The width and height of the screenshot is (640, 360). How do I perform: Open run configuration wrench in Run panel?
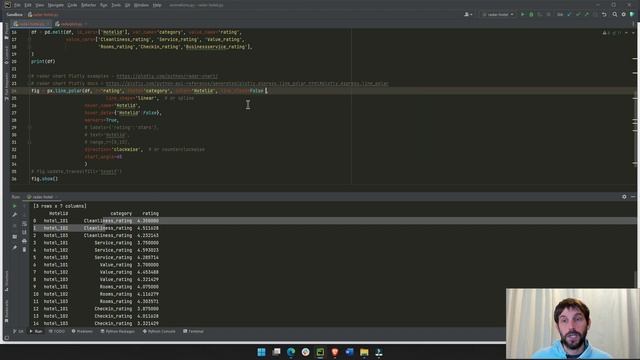point(15,215)
